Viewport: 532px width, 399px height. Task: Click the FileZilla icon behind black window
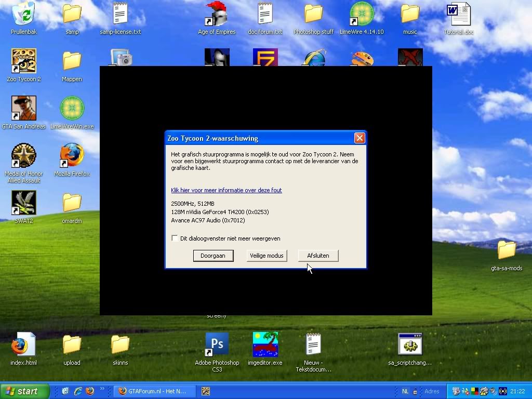coord(265,57)
